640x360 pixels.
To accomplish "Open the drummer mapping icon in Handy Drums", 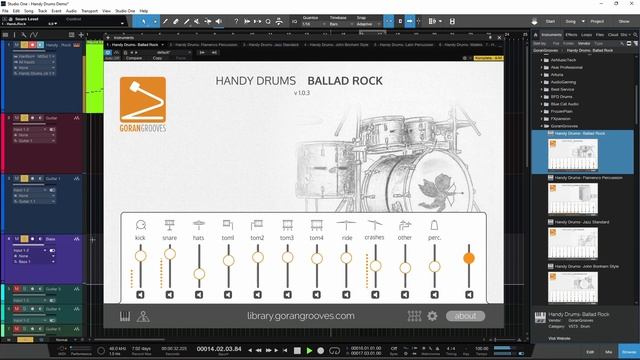I will pos(143,316).
